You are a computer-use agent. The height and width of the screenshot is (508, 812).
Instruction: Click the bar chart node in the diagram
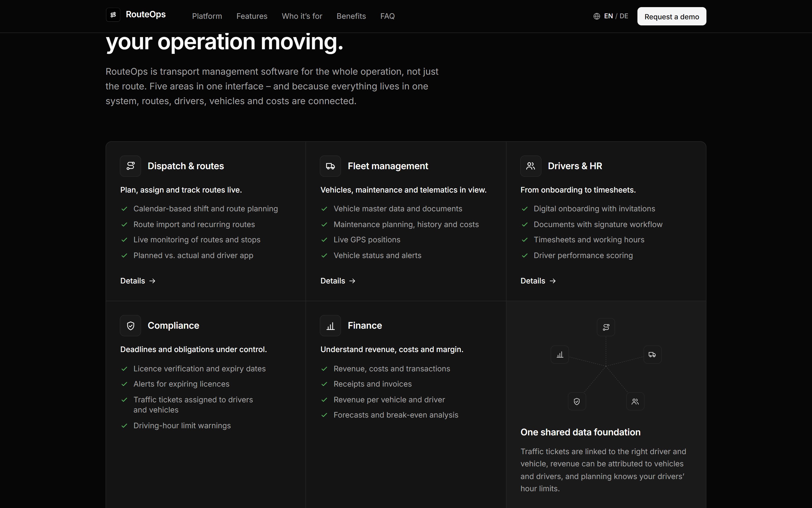coord(560,355)
